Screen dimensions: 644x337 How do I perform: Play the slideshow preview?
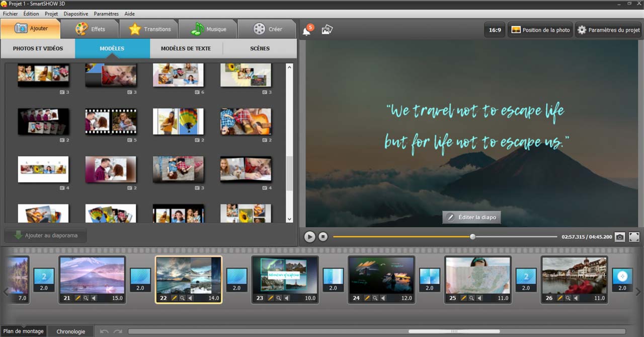pos(309,236)
